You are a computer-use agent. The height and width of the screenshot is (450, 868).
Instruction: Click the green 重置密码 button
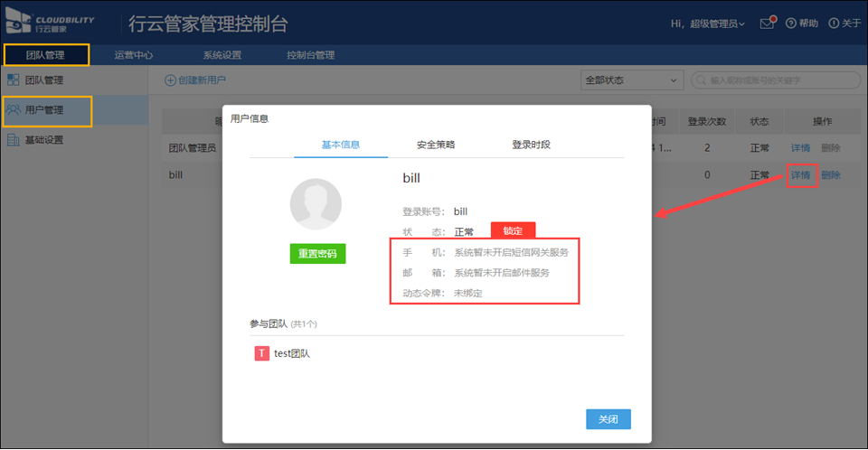coord(317,254)
